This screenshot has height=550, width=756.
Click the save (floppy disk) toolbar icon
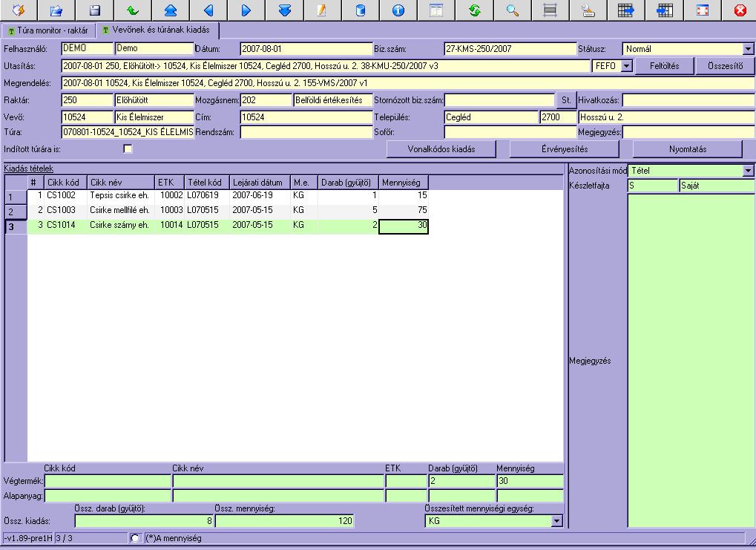[94, 10]
